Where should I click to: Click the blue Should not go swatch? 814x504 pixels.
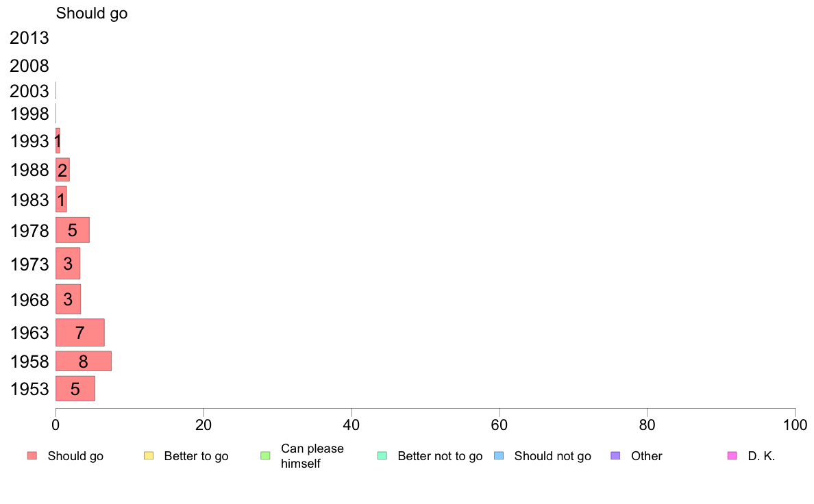pos(499,456)
